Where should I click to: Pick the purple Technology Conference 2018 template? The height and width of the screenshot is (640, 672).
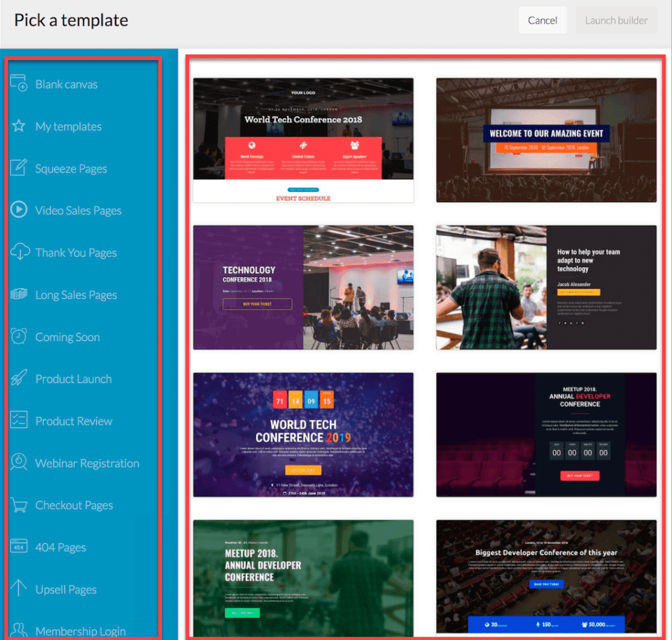(303, 288)
